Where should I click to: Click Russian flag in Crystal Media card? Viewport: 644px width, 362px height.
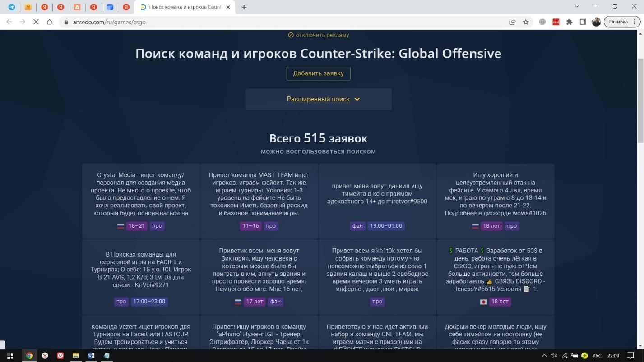pyautogui.click(x=120, y=226)
